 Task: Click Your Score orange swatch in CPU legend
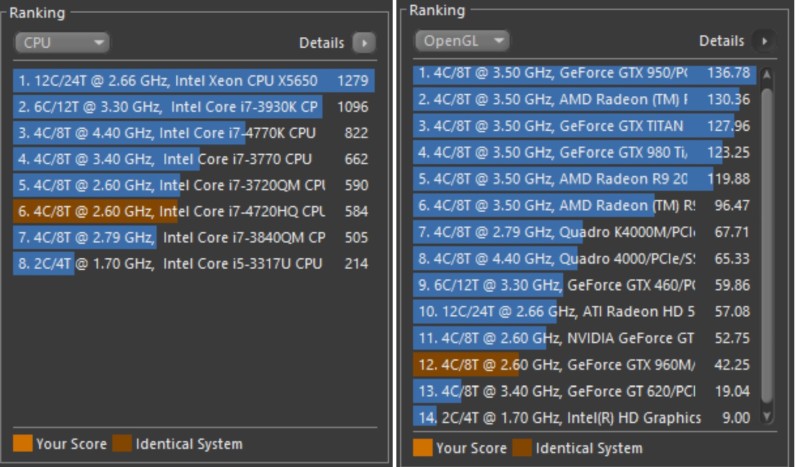(x=22, y=443)
